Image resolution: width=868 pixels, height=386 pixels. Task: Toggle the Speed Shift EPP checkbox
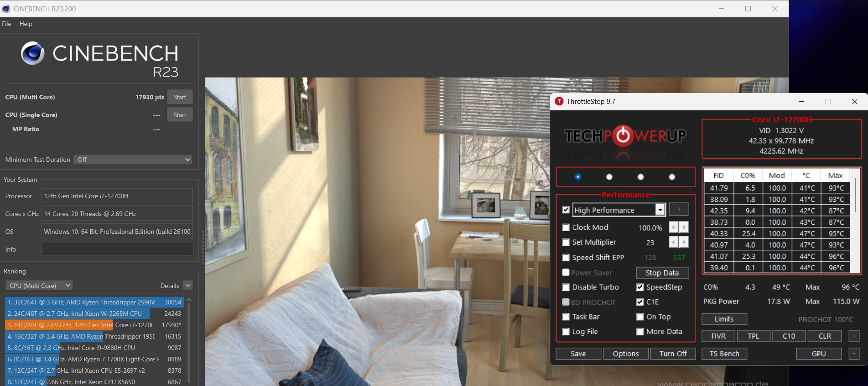pos(566,257)
